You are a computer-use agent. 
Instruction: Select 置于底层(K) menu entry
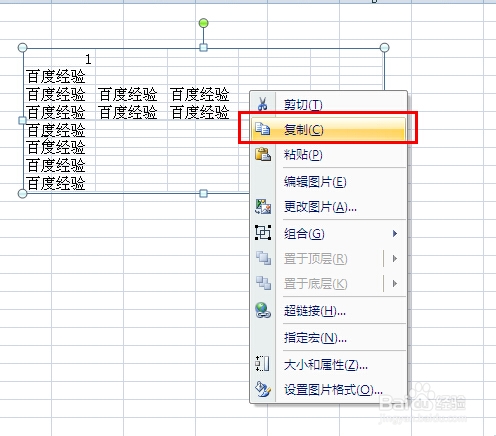click(328, 284)
